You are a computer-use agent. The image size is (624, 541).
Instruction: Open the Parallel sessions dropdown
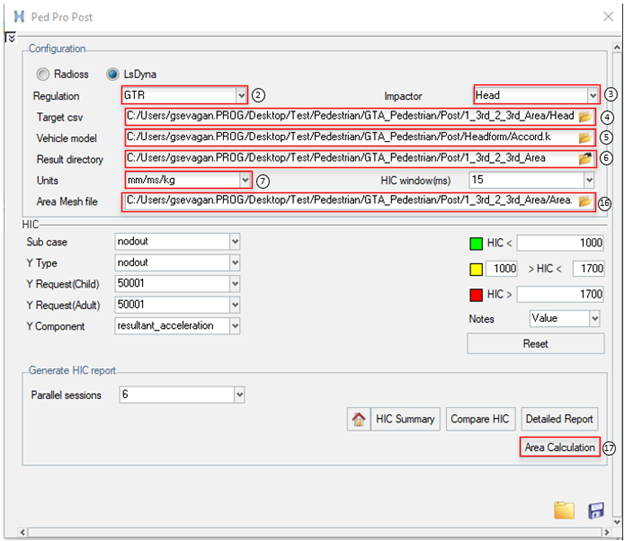(181, 395)
